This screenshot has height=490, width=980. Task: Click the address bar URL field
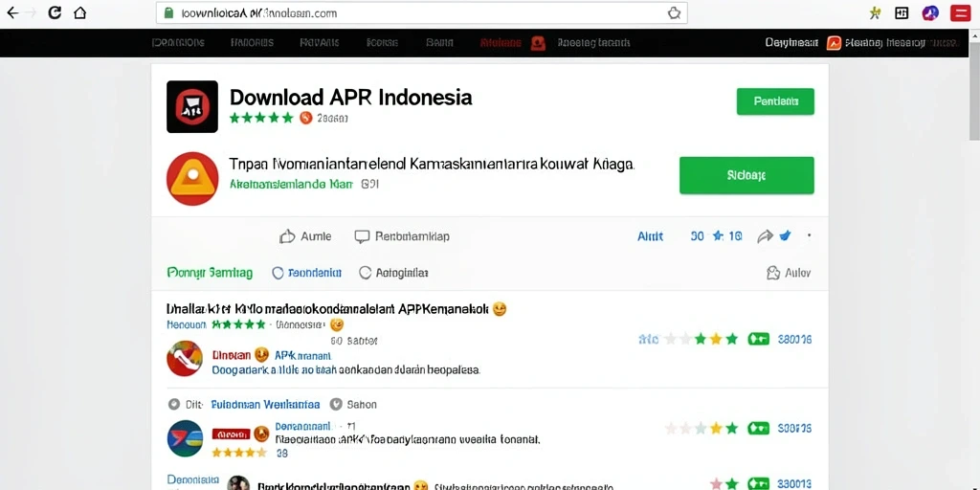point(422,12)
